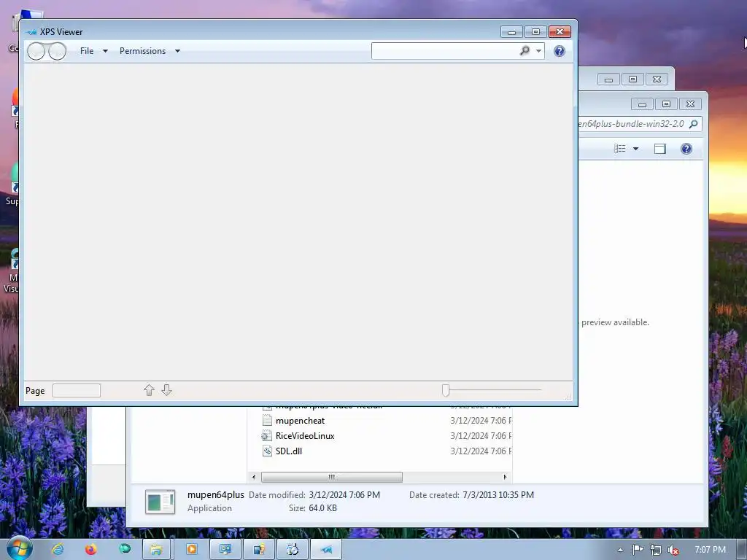This screenshot has height=560, width=747.
Task: Launch Internet Explorer from the taskbar
Action: click(58, 550)
